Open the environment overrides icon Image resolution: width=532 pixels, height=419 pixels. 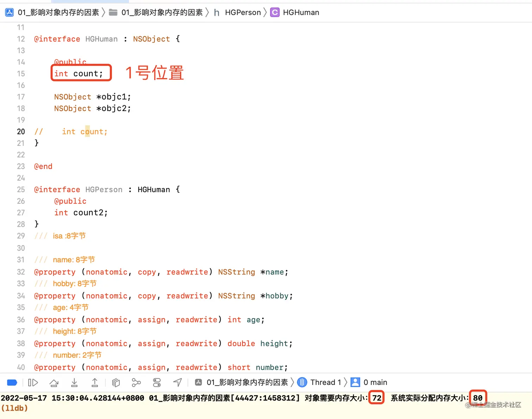pos(157,382)
